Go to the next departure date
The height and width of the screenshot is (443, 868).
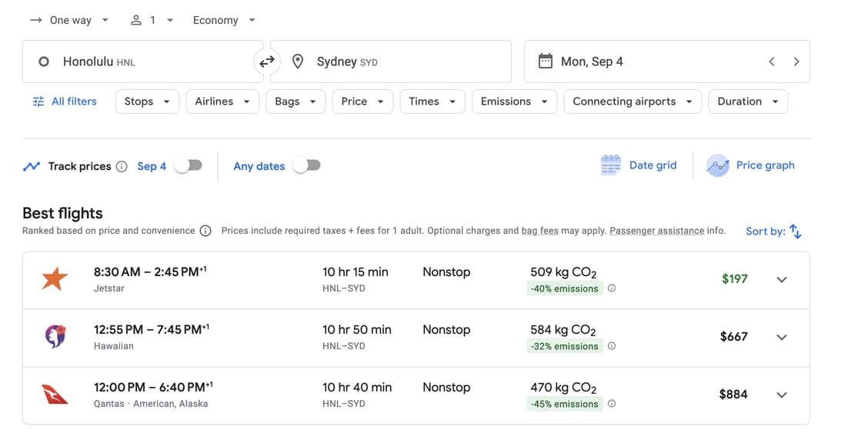pyautogui.click(x=796, y=62)
